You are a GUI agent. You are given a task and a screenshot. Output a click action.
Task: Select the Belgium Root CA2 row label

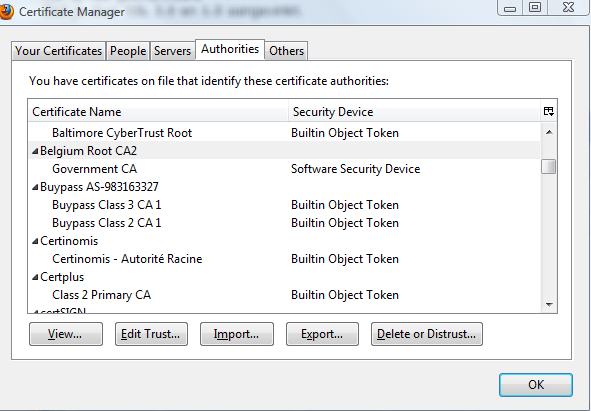88,151
